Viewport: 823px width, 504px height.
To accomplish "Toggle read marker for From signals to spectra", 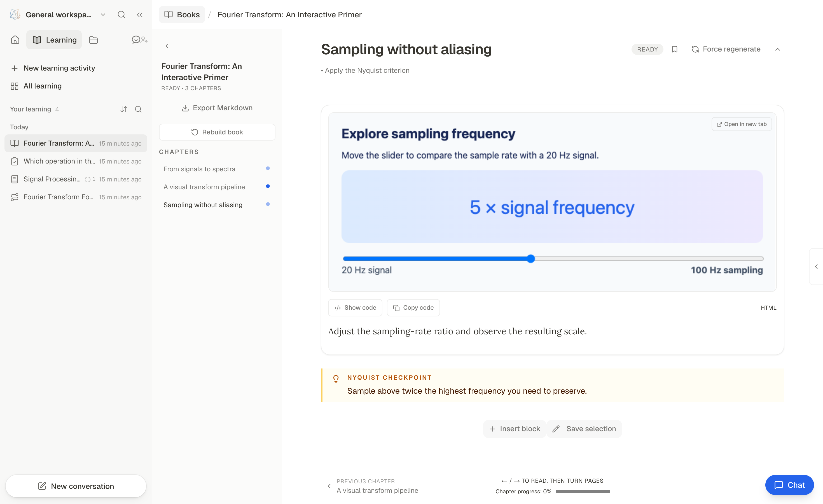I will pos(268,168).
